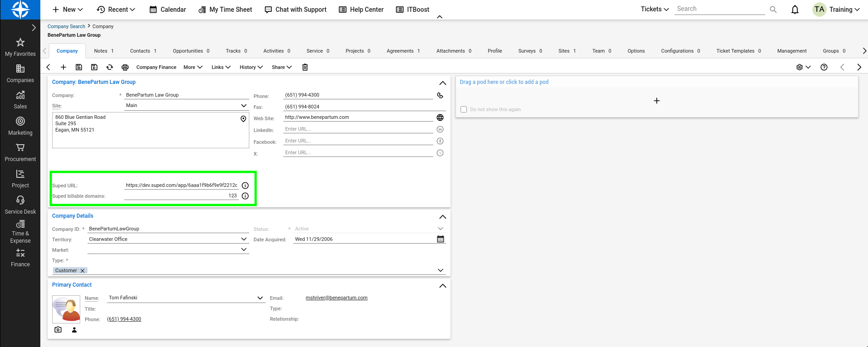This screenshot has height=347, width=868.
Task: Open the Links dropdown
Action: point(221,67)
